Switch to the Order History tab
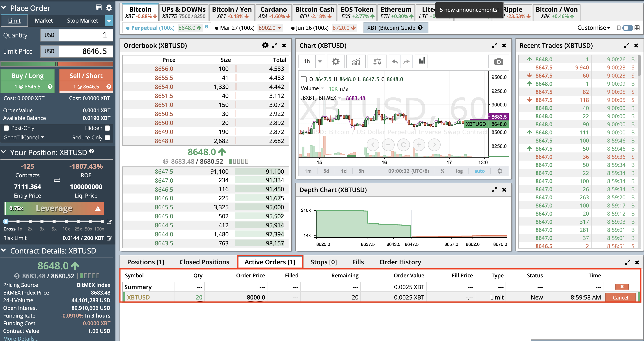The height and width of the screenshot is (341, 644). click(400, 262)
